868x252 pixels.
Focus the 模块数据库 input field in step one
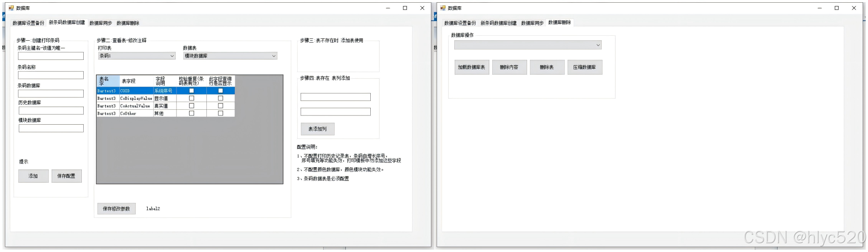click(51, 128)
